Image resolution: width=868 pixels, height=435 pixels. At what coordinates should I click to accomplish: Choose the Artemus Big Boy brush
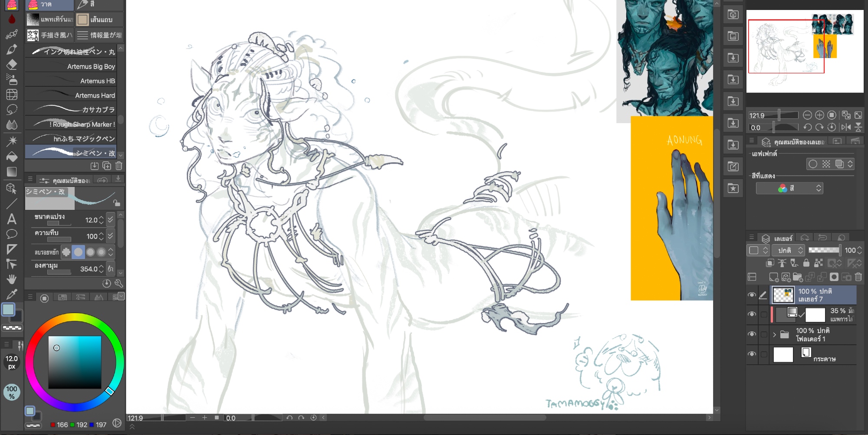point(72,66)
